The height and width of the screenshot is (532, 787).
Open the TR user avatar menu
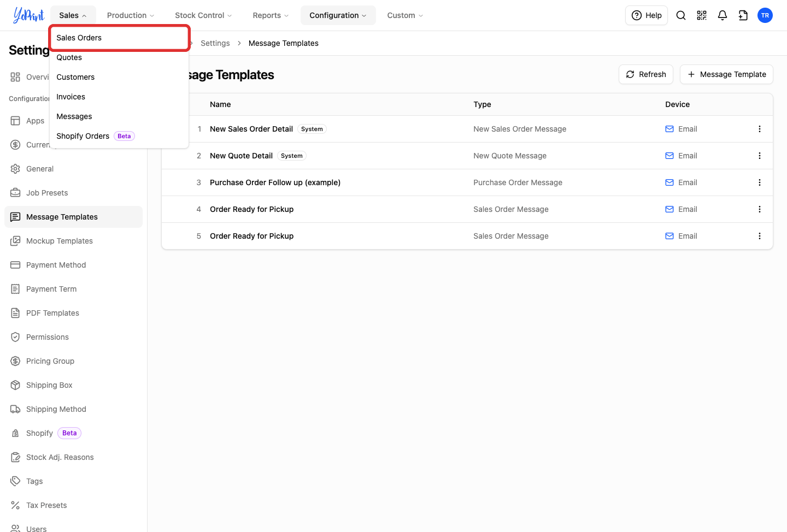(765, 15)
